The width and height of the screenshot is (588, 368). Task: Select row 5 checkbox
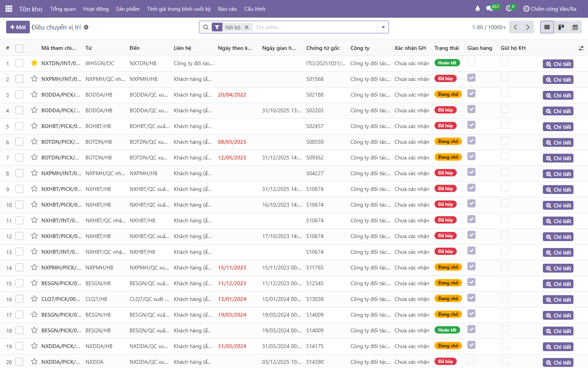tap(20, 126)
